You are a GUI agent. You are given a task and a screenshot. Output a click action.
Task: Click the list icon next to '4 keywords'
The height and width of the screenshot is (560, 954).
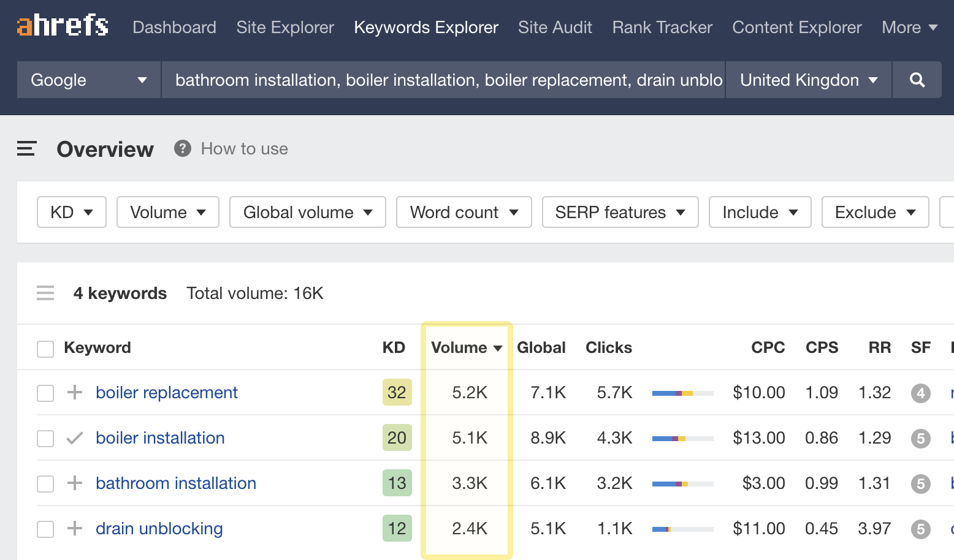pyautogui.click(x=45, y=293)
